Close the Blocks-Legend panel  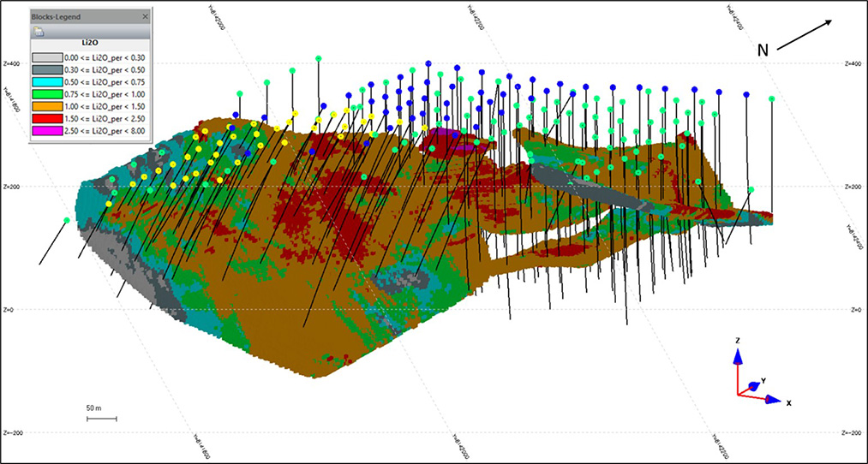coord(145,16)
